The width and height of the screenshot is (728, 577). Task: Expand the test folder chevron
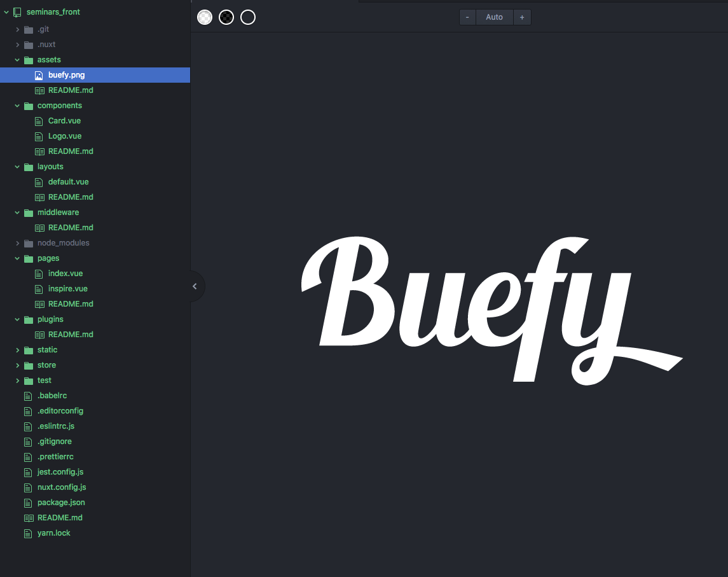[x=18, y=380]
